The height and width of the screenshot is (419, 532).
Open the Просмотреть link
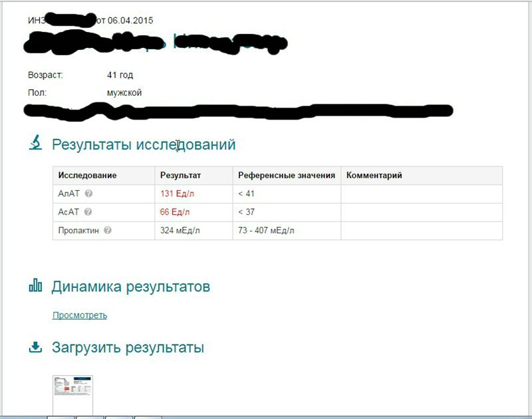79,315
